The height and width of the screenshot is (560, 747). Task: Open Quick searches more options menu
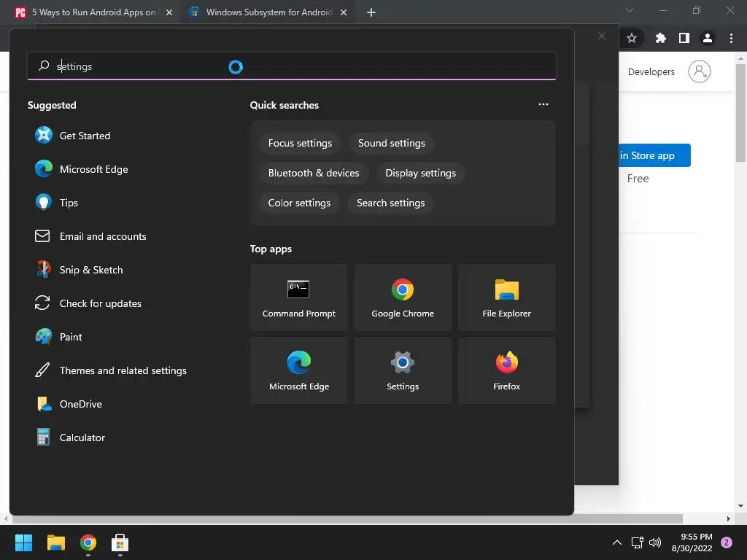pyautogui.click(x=543, y=105)
